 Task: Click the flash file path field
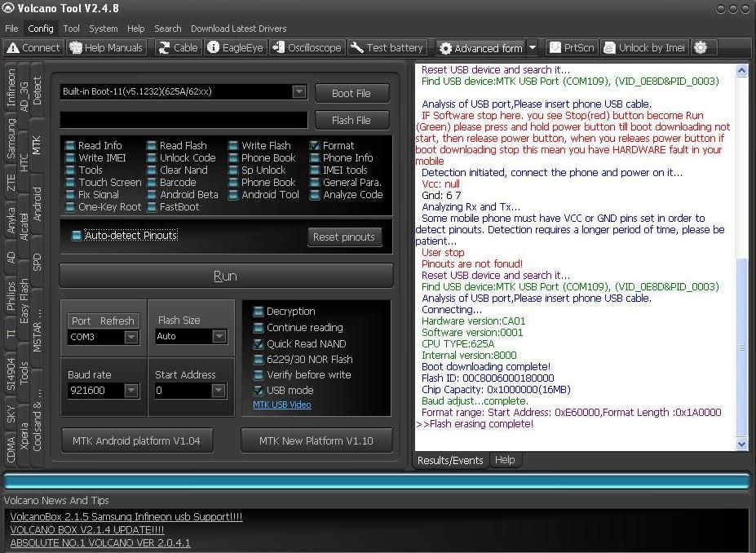[183, 120]
